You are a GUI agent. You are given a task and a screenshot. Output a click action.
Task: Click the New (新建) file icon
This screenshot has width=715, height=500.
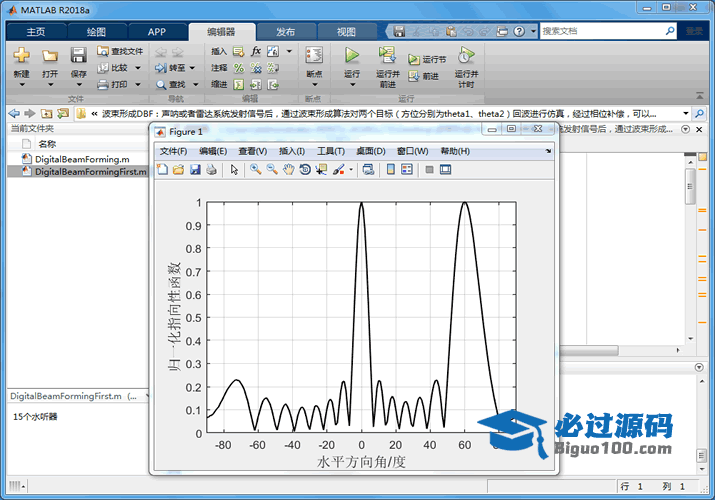(x=21, y=56)
